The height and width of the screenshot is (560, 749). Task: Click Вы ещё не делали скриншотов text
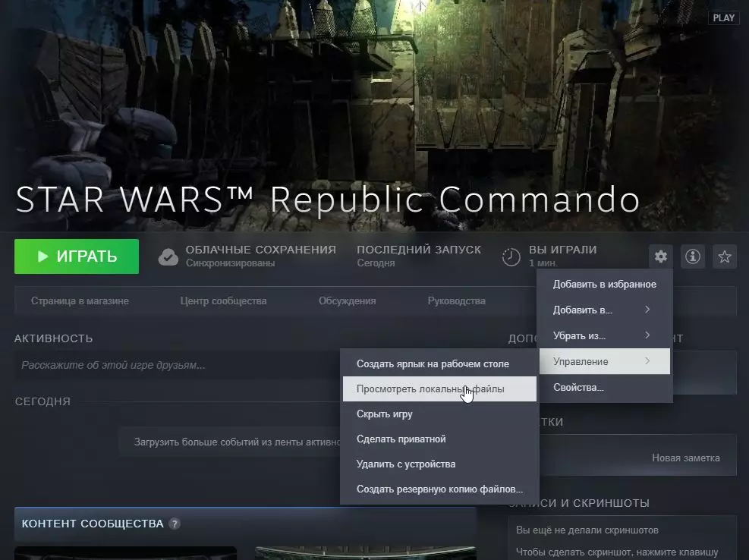587,530
